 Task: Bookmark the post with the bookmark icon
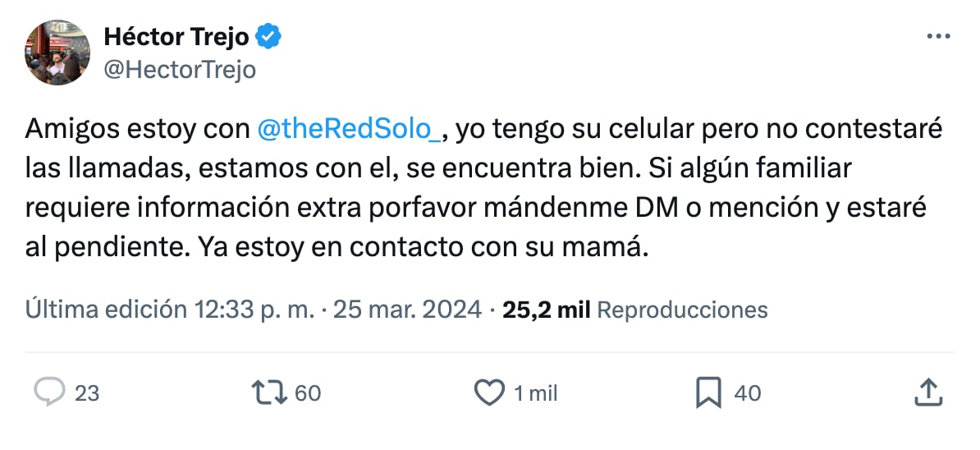coord(708,393)
